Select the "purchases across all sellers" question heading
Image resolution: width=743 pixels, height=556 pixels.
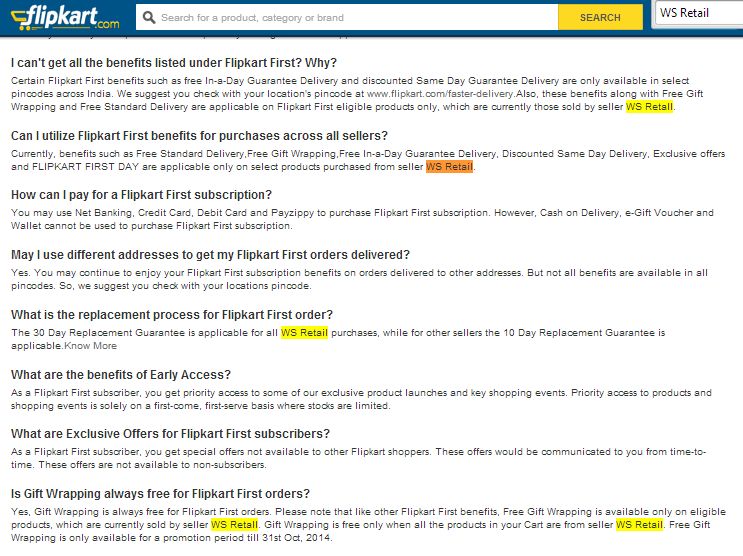(x=199, y=135)
